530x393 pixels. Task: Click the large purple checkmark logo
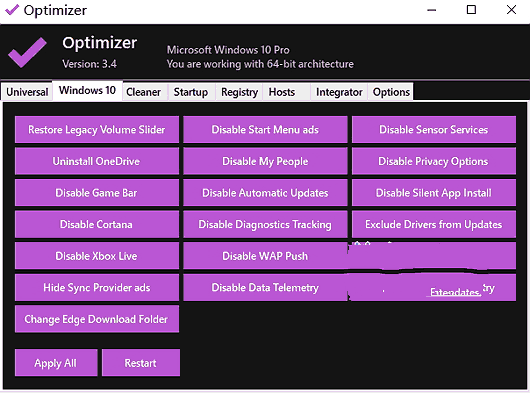coord(27,52)
